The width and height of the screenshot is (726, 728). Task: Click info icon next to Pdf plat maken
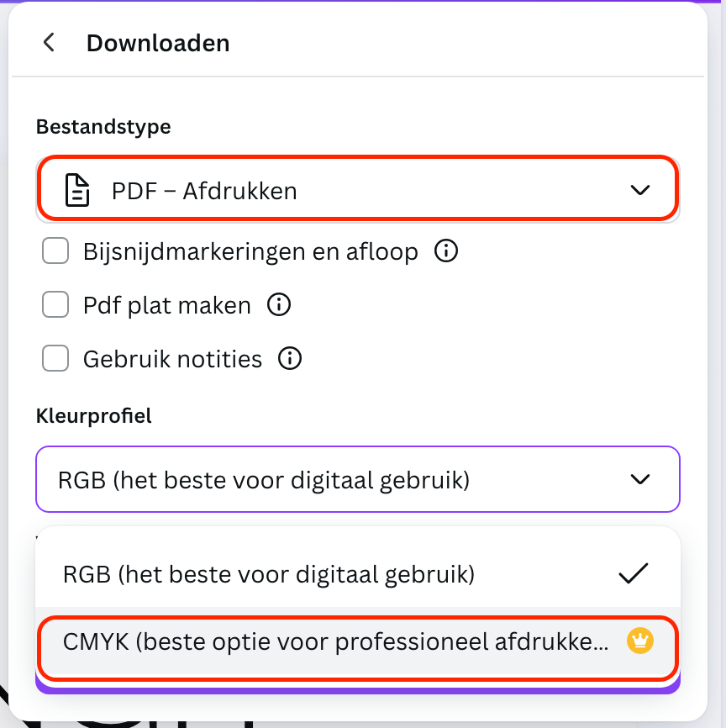click(279, 305)
